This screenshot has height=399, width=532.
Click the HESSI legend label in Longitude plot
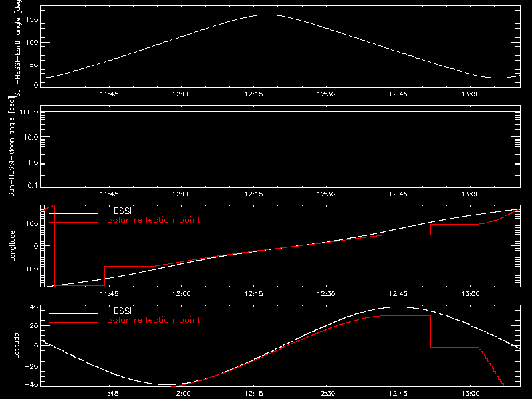(x=119, y=211)
